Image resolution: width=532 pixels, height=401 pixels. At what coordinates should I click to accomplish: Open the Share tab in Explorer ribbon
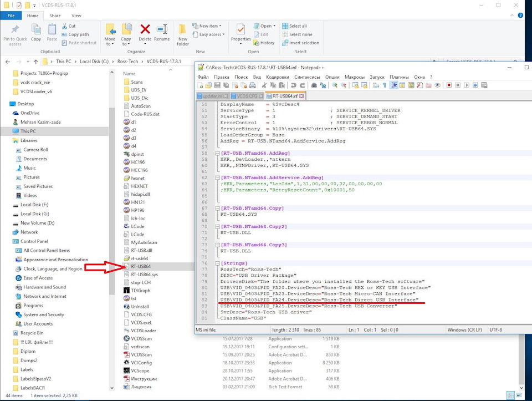[55, 16]
